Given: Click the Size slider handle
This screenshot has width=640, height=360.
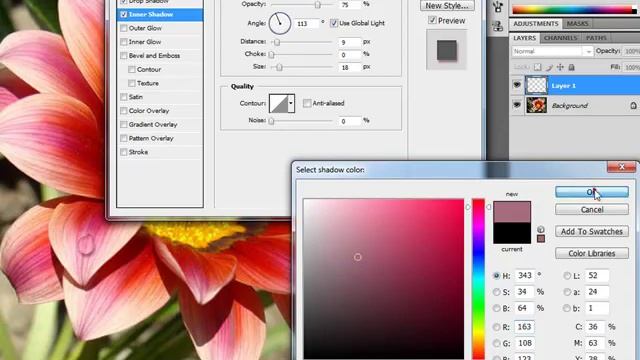Looking at the screenshot, I should 279,67.
